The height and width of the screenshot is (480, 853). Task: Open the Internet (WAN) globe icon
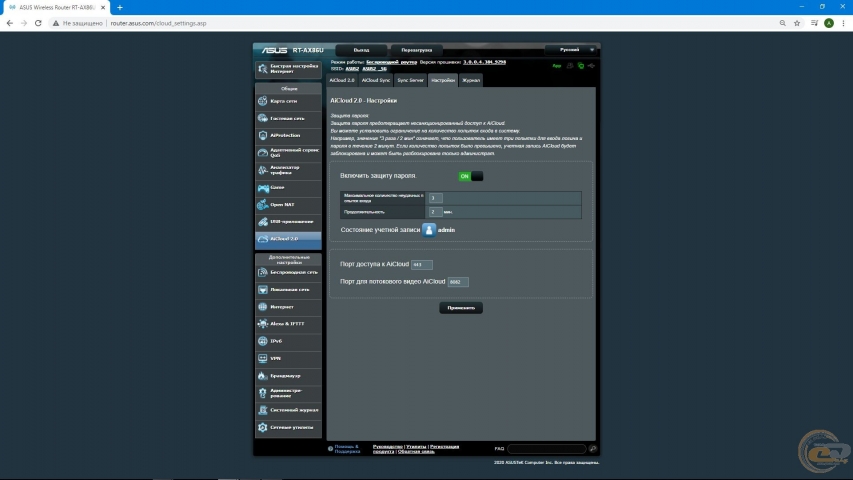click(x=263, y=307)
